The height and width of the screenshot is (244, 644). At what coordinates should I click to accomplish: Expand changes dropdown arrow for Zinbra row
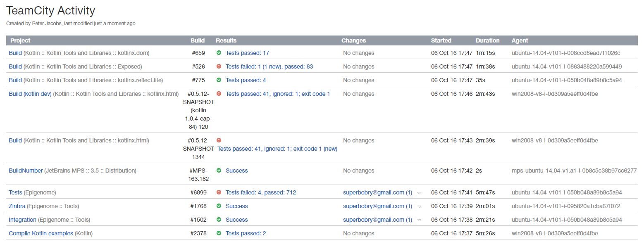419,206
